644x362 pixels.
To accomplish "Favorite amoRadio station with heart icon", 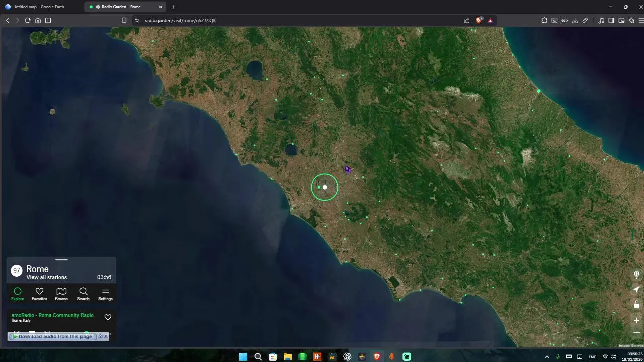I will pyautogui.click(x=108, y=317).
